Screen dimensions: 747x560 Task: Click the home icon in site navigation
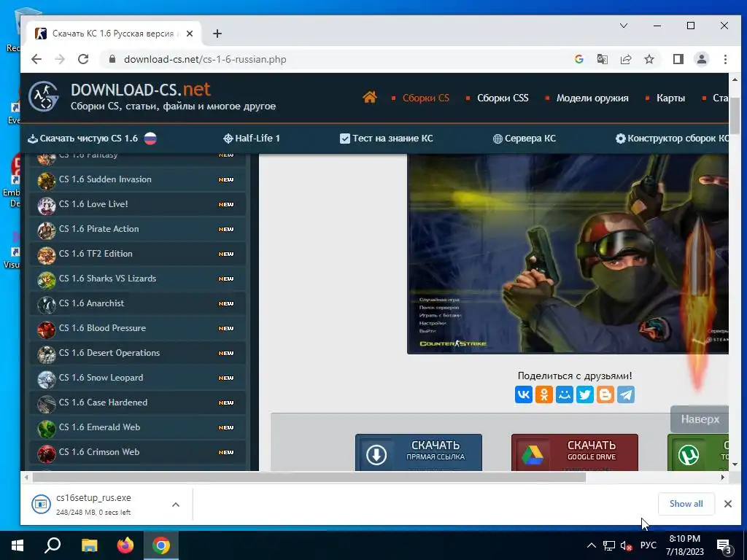(370, 98)
